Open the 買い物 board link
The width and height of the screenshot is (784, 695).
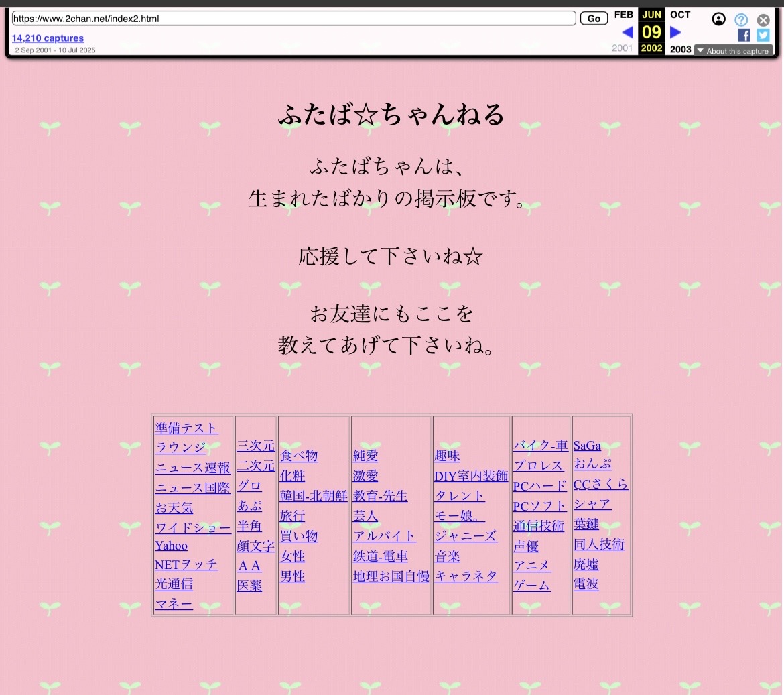pyautogui.click(x=299, y=536)
